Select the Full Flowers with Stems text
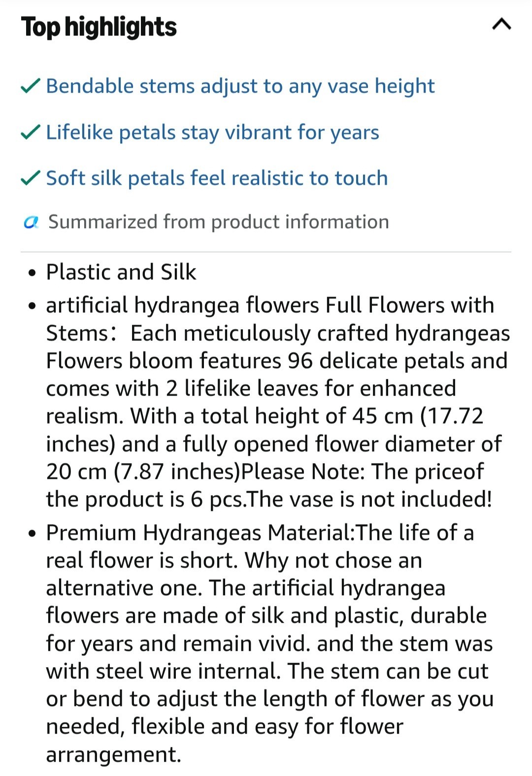The width and height of the screenshot is (532, 776). coord(270,319)
